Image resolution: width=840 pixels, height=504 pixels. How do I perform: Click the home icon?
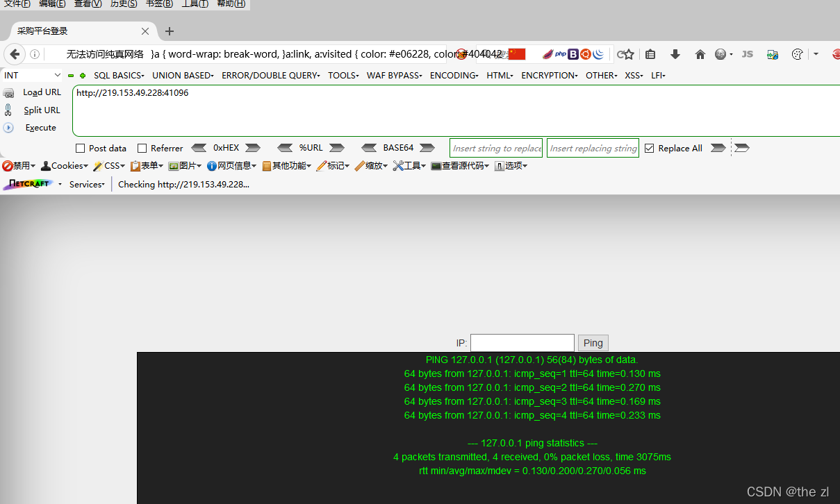[700, 54]
